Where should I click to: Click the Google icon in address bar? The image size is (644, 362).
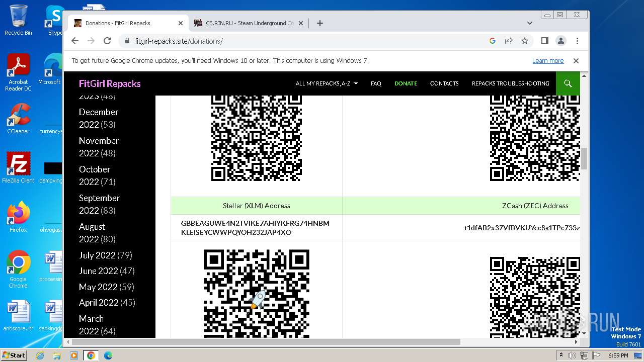[x=493, y=41]
